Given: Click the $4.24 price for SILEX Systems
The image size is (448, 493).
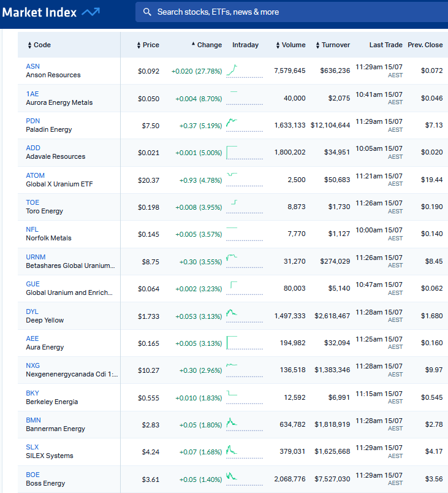Looking at the screenshot, I should pyautogui.click(x=151, y=452).
